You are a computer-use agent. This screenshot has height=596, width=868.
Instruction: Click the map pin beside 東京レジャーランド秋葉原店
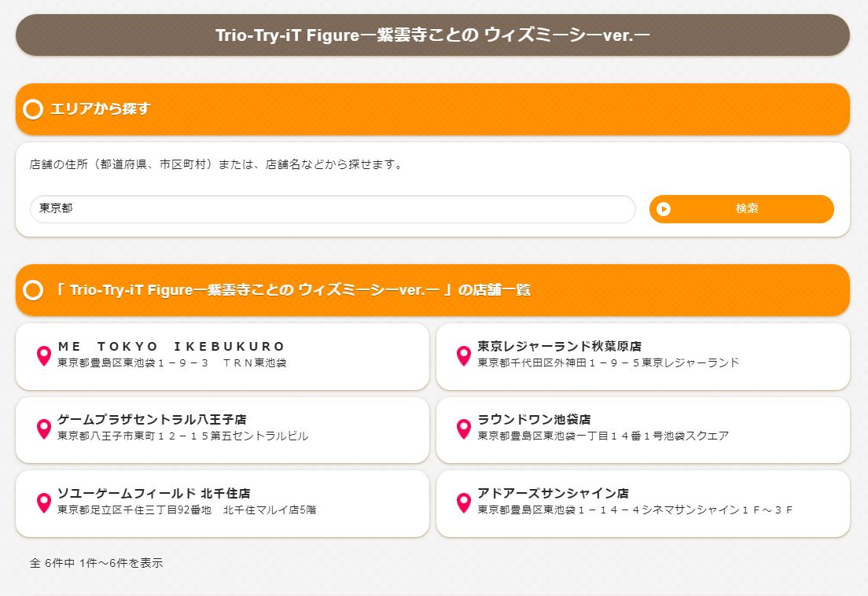pyautogui.click(x=464, y=356)
